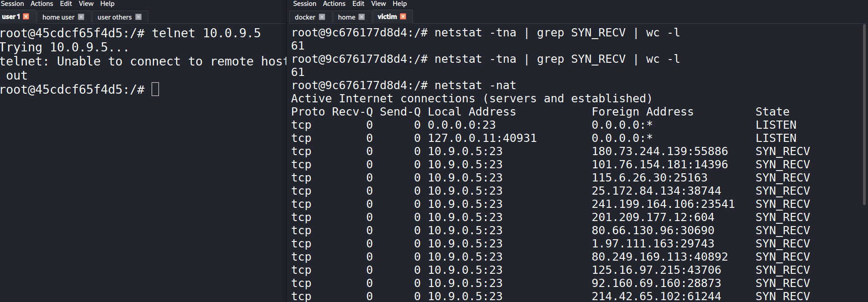Switch to the home user tab
The image size is (868, 302).
coord(58,17)
